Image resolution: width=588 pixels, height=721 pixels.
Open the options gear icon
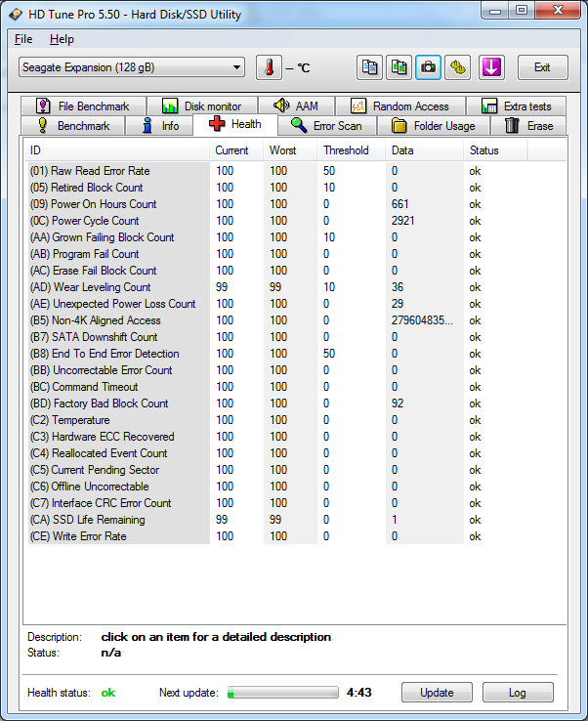pyautogui.click(x=457, y=67)
